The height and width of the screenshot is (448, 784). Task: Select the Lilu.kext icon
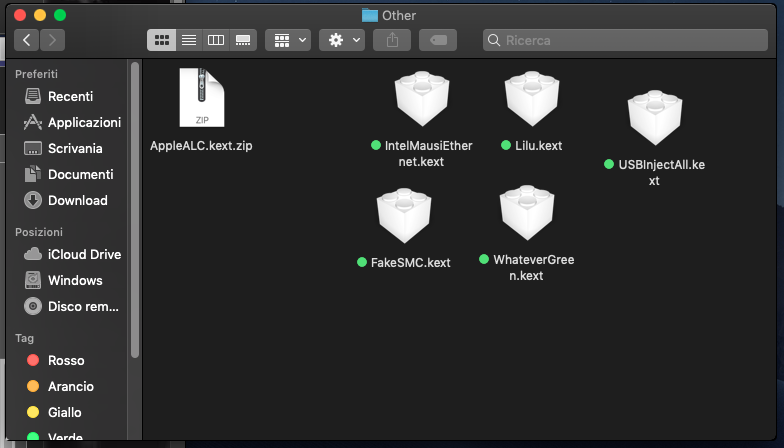(x=532, y=98)
